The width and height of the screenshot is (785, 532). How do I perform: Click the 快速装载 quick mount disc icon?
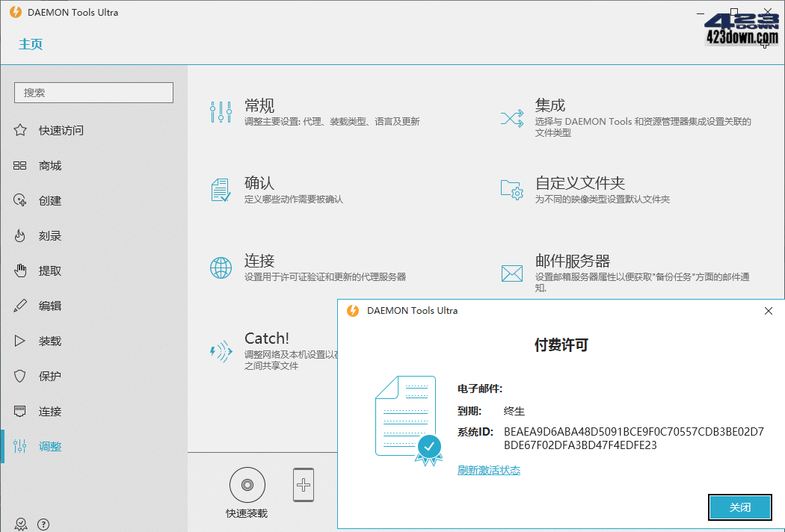pos(247,484)
